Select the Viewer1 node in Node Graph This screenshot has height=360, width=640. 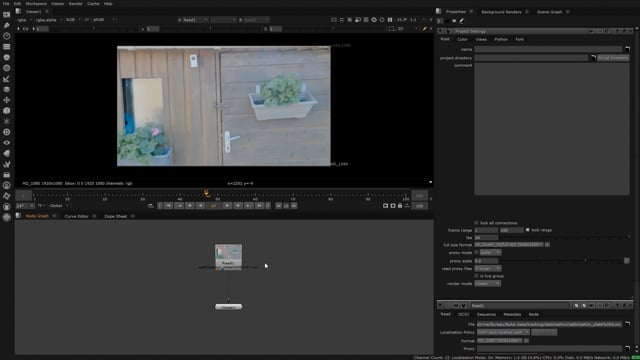click(229, 307)
